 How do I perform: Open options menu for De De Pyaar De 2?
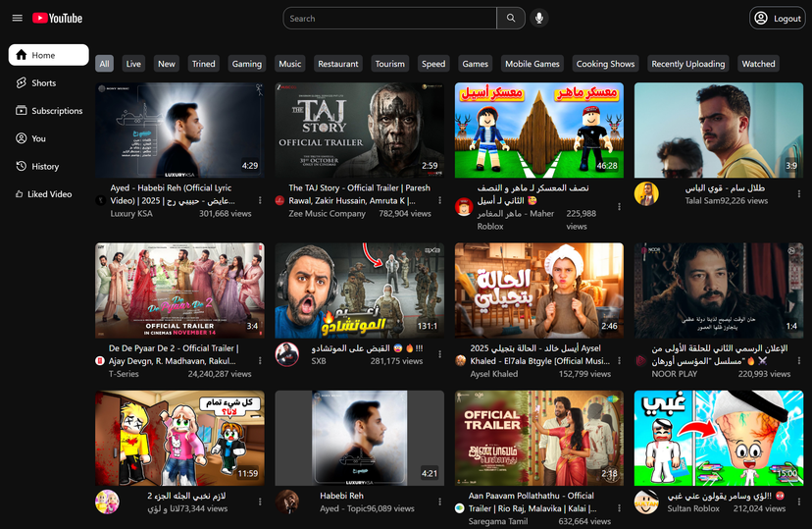tap(260, 361)
